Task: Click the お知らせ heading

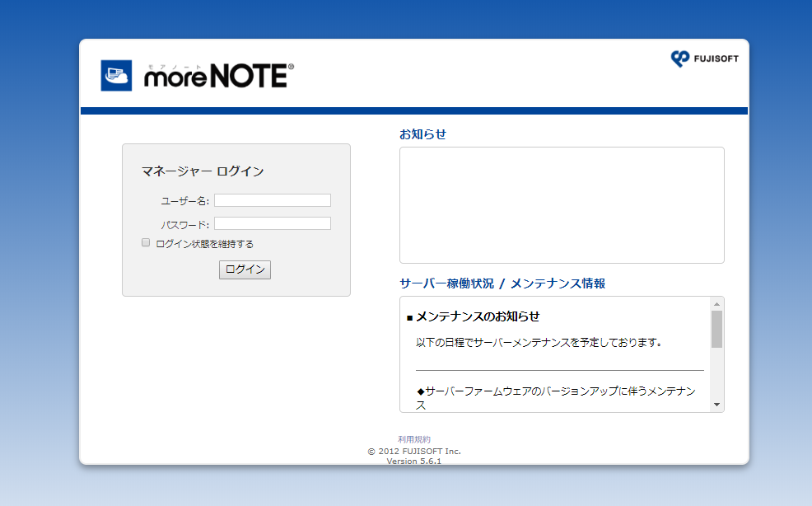Action: (422, 134)
